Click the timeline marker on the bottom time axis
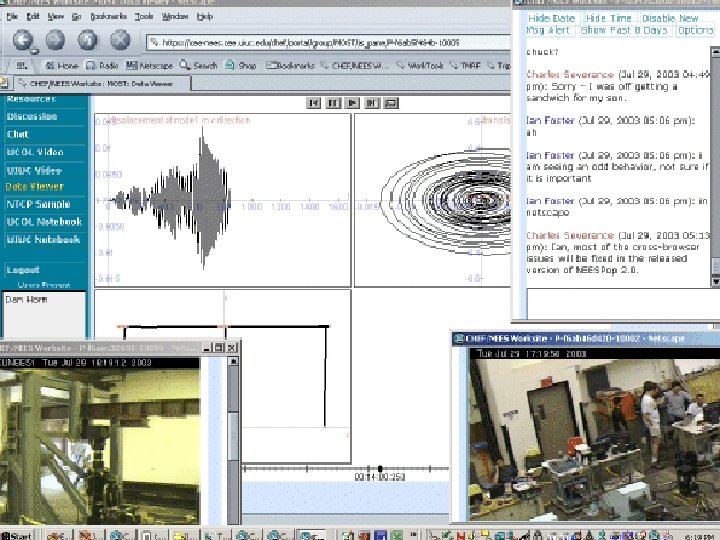The width and height of the screenshot is (720, 540). (x=379, y=468)
